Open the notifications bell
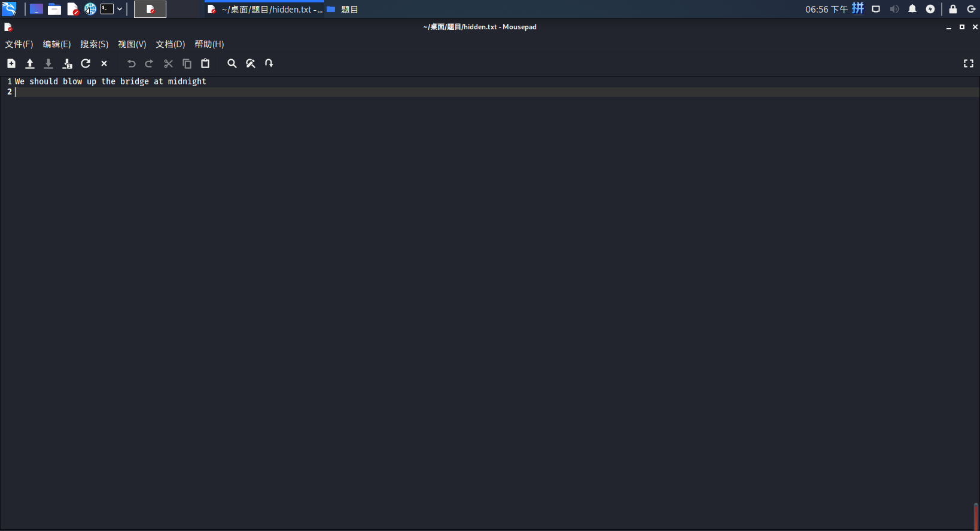 click(x=912, y=9)
